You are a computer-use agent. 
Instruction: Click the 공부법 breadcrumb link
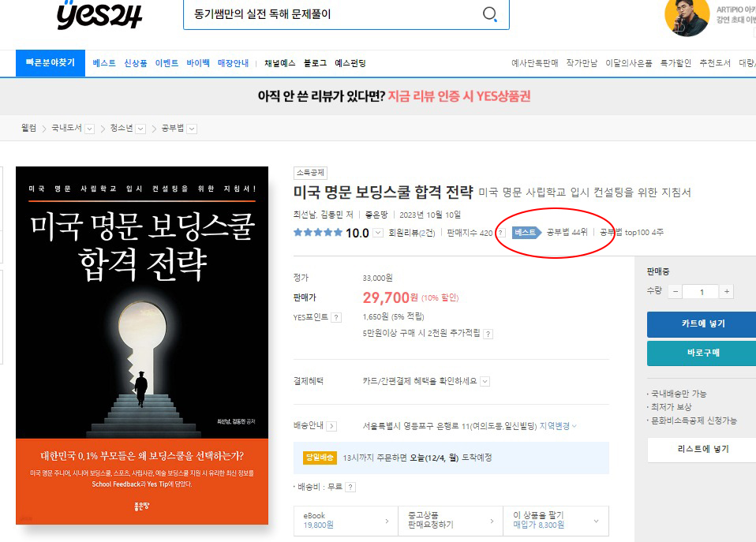pos(173,128)
